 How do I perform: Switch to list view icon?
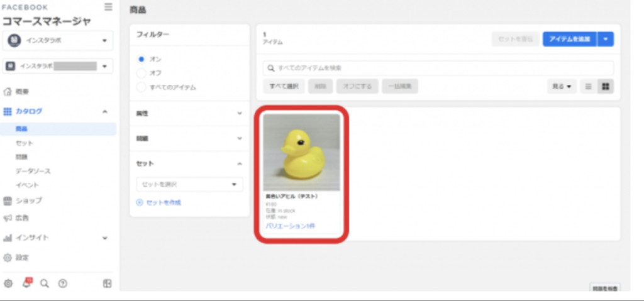(589, 86)
